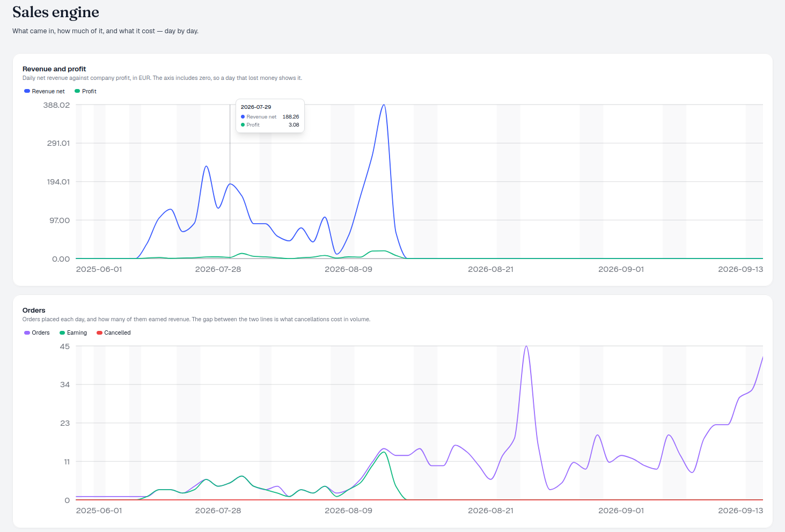The width and height of the screenshot is (785, 532).
Task: Click the 2026-08-21 label under the revenue chart
Action: [x=490, y=269]
